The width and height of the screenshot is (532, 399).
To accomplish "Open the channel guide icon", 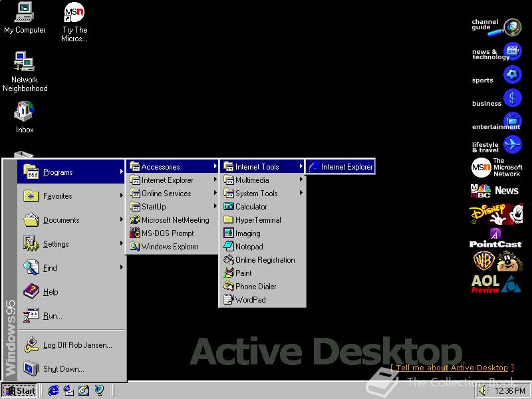I will [497, 27].
